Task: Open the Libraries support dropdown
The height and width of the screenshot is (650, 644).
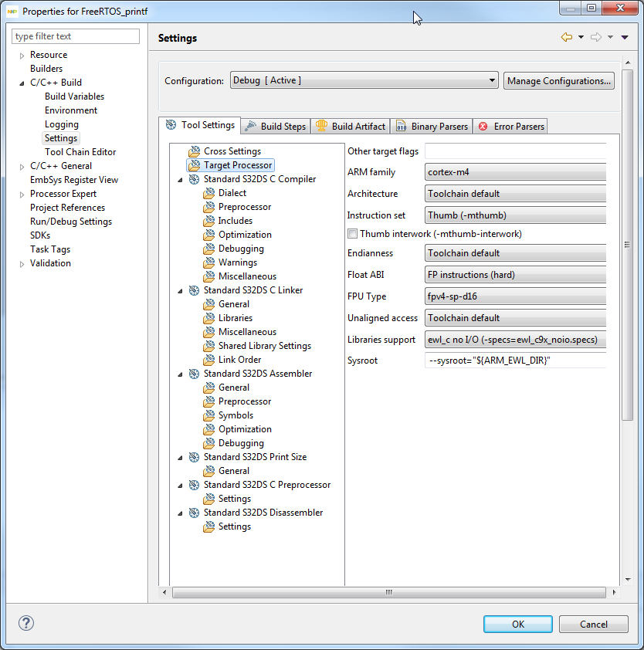Action: pos(516,340)
